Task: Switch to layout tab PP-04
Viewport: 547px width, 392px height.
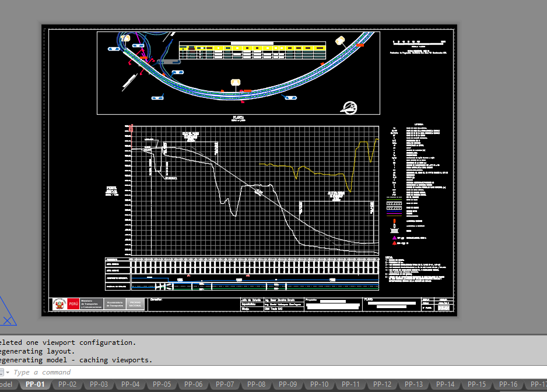Action: (x=130, y=384)
